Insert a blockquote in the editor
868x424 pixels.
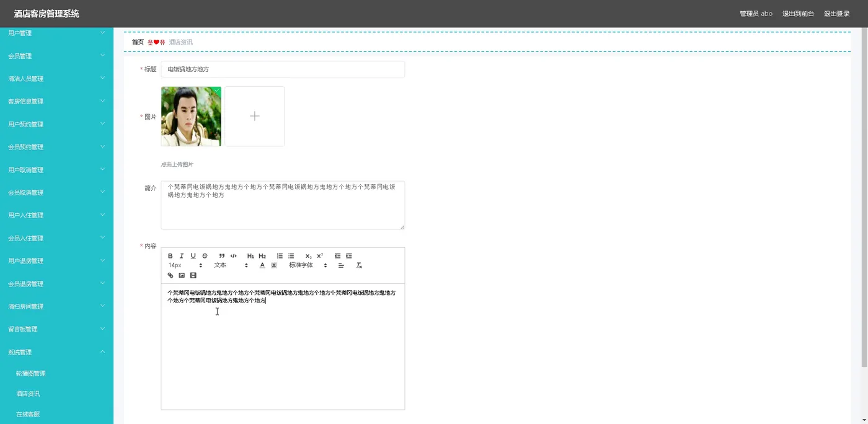click(x=222, y=256)
